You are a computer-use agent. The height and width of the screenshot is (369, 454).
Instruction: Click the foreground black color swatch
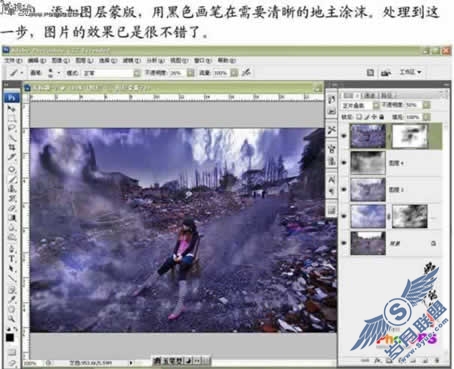coord(10,338)
